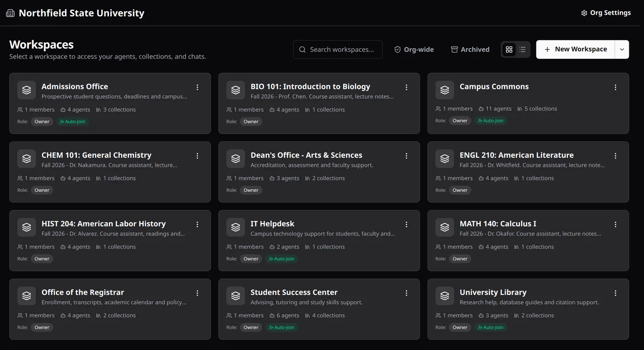Viewport: 644px width, 350px height.
Task: Open more options for Admissions Office
Action: (x=197, y=87)
